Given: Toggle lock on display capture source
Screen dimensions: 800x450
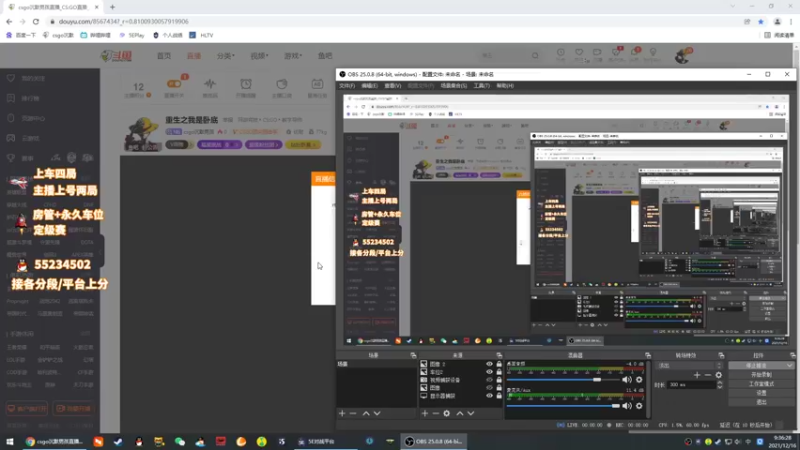Looking at the screenshot, I should [499, 396].
